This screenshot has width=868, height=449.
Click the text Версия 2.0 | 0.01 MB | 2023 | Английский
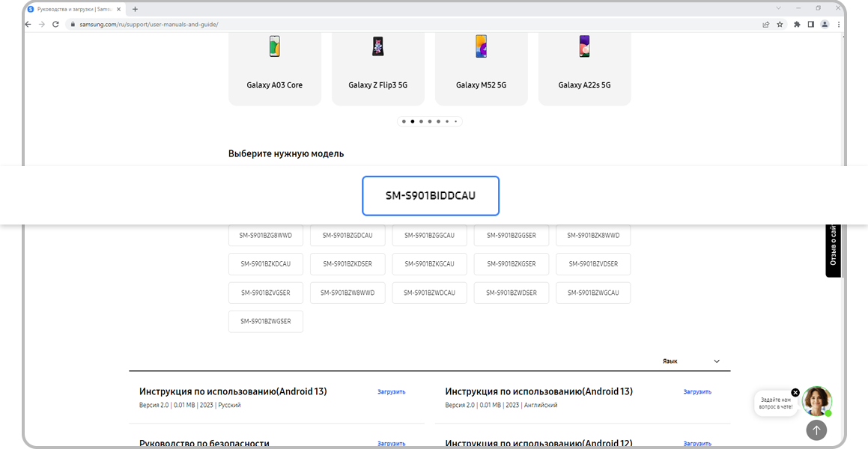[501, 406]
